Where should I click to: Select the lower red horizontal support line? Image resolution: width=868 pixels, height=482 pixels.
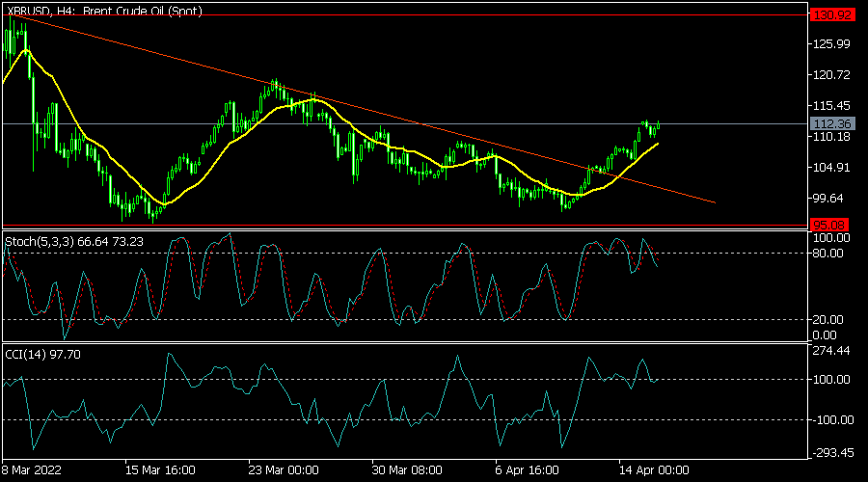(x=404, y=226)
